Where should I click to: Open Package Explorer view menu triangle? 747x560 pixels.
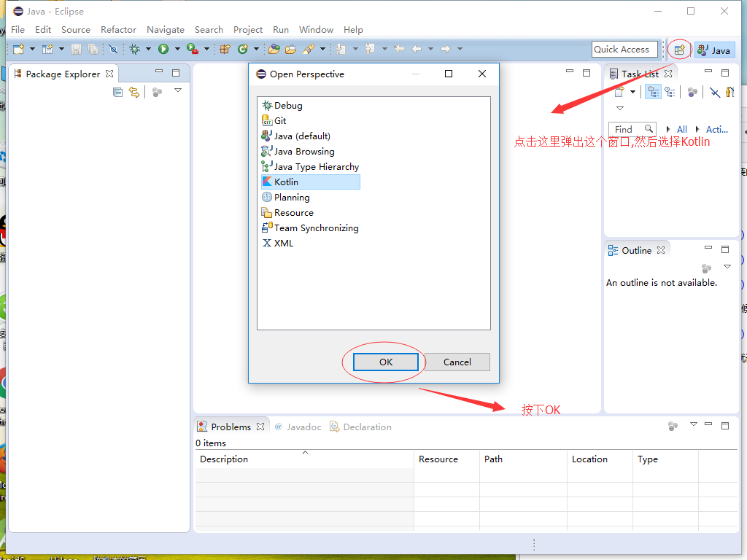click(x=178, y=90)
